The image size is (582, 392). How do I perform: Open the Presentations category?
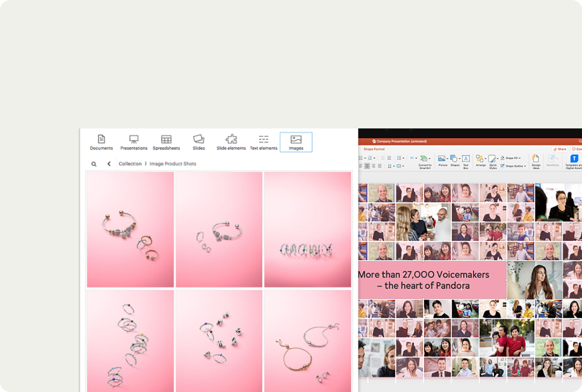[134, 142]
